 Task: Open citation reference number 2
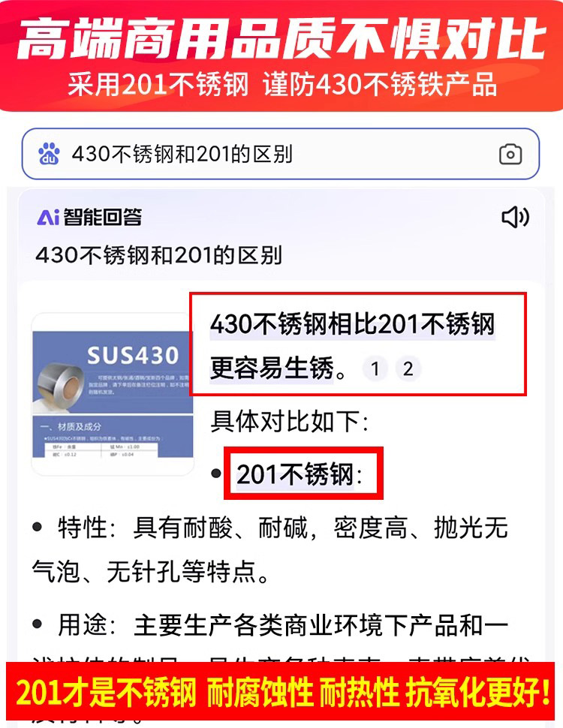tap(408, 369)
